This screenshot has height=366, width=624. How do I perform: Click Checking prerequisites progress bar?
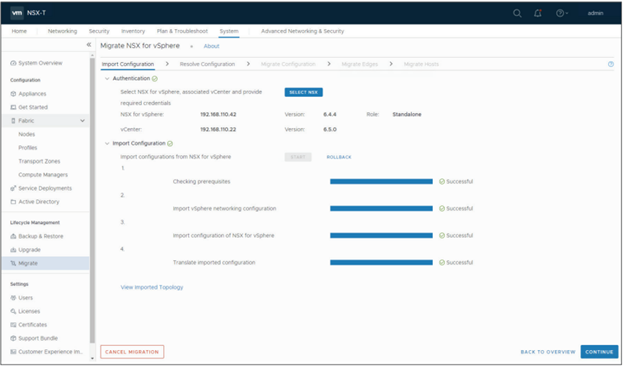[381, 181]
